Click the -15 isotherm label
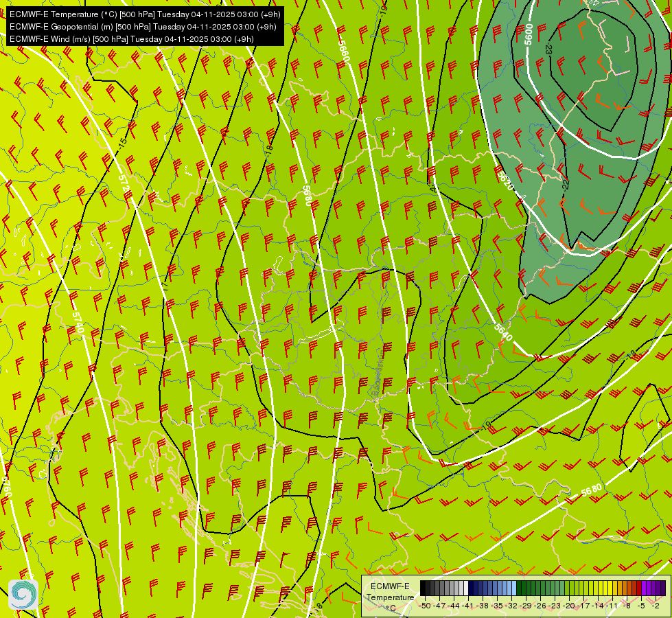Viewport: 672px width, 618px height. pos(123,144)
